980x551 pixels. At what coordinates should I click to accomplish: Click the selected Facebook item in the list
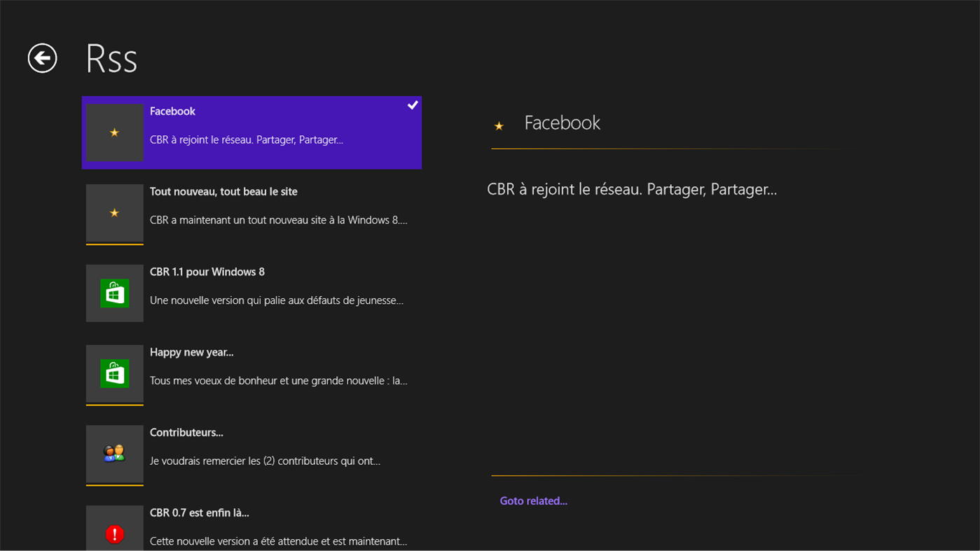pos(252,132)
